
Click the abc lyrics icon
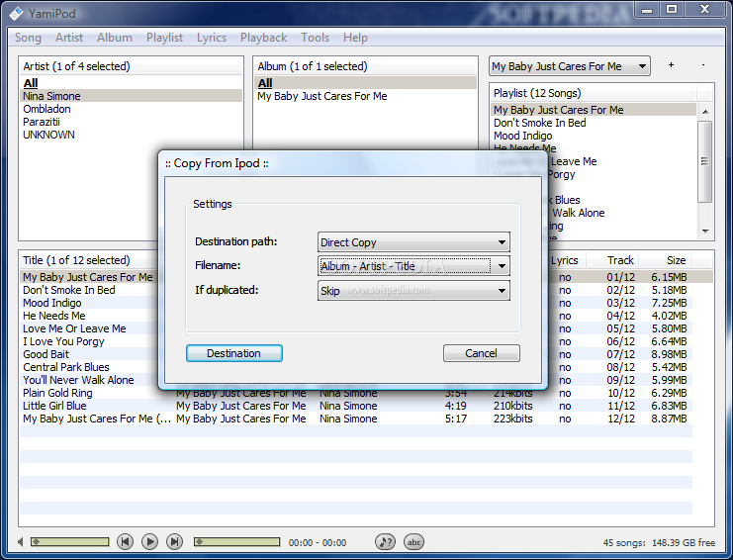point(413,542)
